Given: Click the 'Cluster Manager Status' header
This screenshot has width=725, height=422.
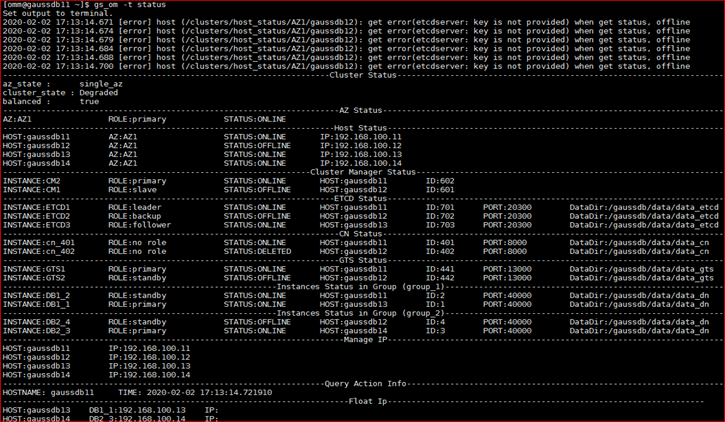Looking at the screenshot, I should click(x=363, y=172).
